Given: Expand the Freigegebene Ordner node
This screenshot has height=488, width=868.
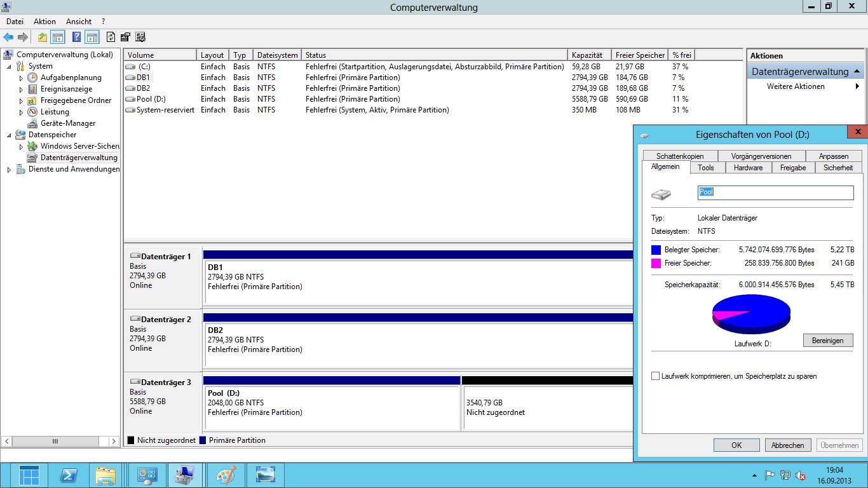Looking at the screenshot, I should coord(21,100).
